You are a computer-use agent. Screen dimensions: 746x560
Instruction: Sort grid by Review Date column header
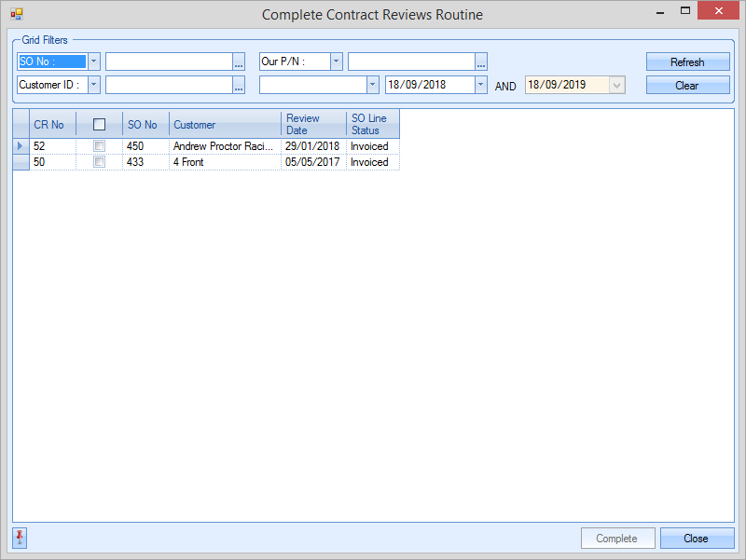tap(313, 124)
